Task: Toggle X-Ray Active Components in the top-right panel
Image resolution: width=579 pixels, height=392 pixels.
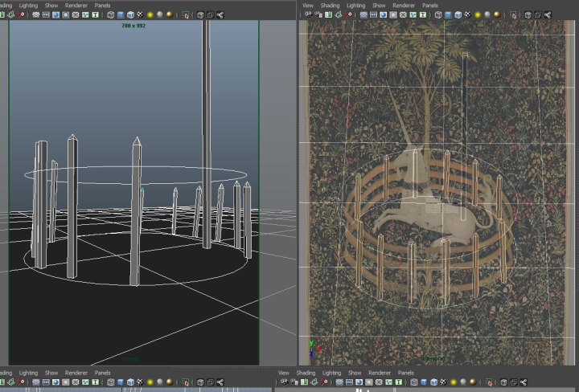Action: click(x=538, y=14)
